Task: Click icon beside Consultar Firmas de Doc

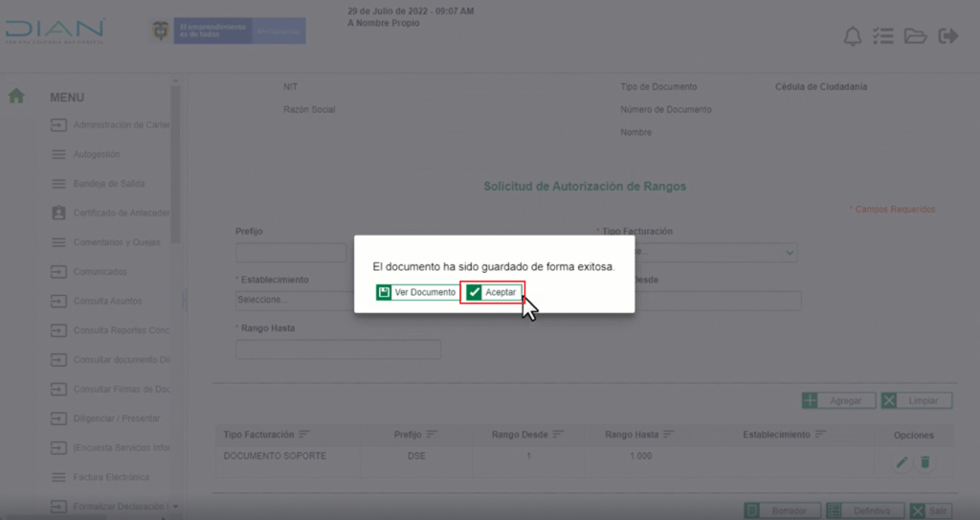Action: (x=58, y=389)
